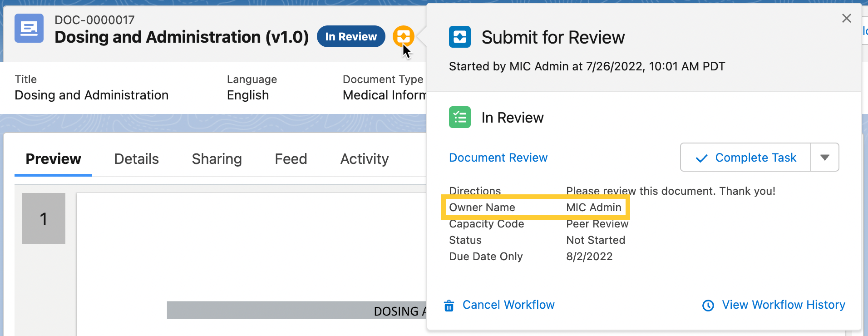Click the Cancel Workflow link text
The height and width of the screenshot is (336, 868).
(508, 305)
